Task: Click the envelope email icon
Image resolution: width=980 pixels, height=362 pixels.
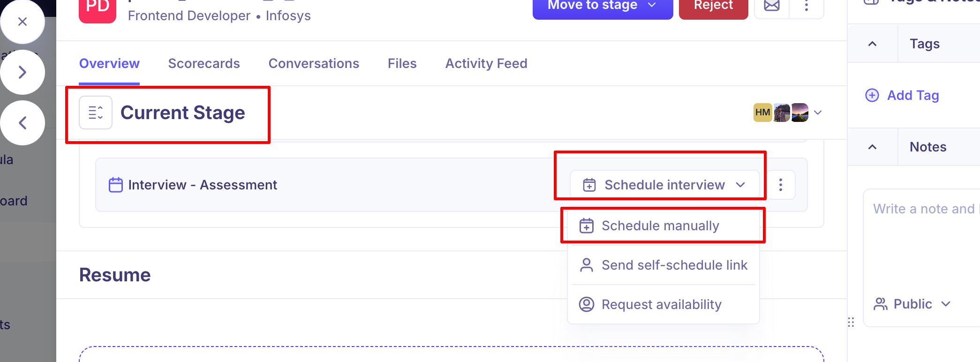Action: pyautogui.click(x=772, y=7)
